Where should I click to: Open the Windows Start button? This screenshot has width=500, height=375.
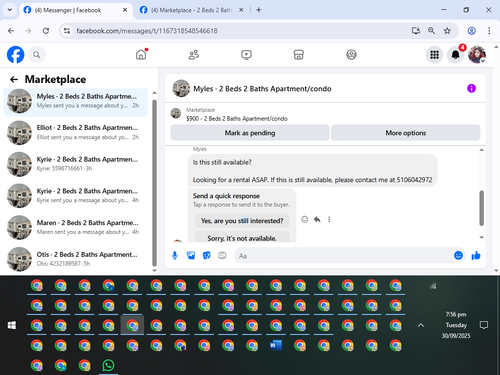(12, 325)
